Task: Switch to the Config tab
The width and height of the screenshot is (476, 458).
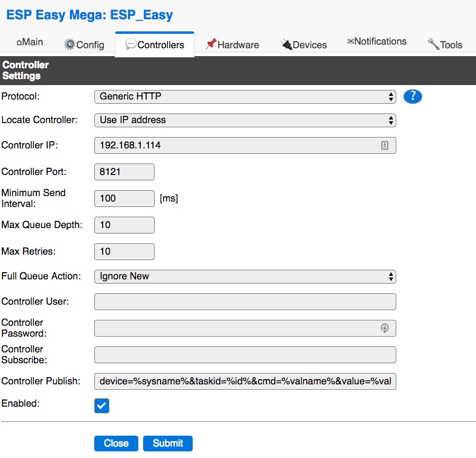Action: click(x=84, y=45)
